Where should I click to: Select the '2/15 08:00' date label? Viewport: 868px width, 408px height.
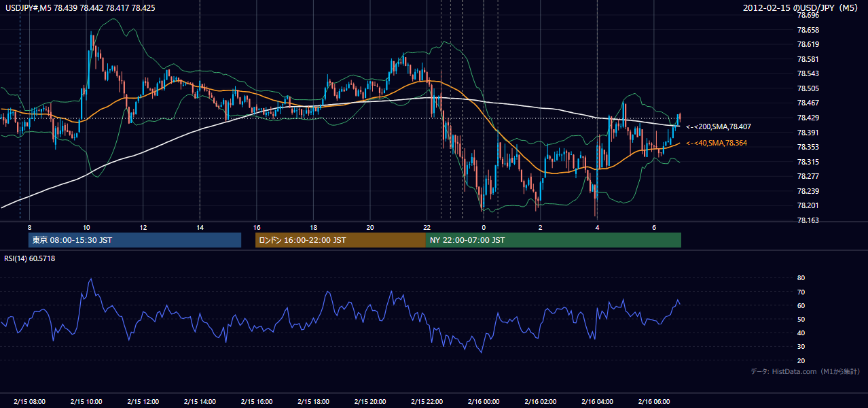(x=29, y=402)
